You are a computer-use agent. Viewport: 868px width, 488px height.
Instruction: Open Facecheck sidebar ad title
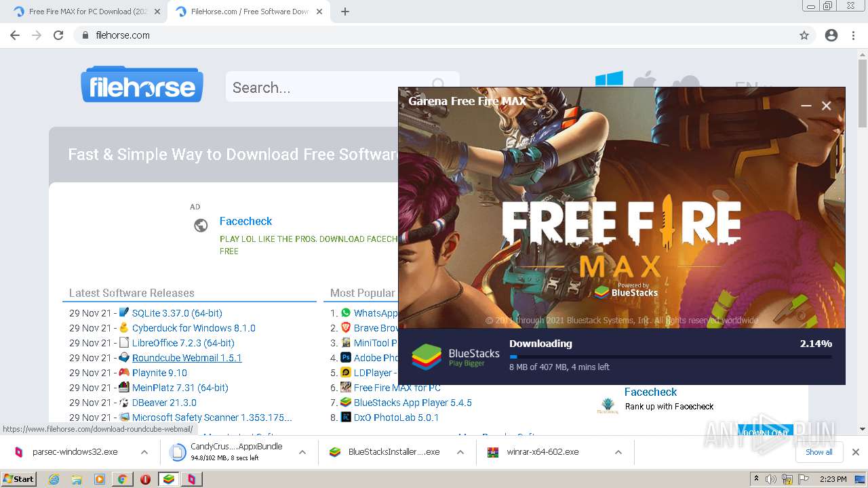650,392
